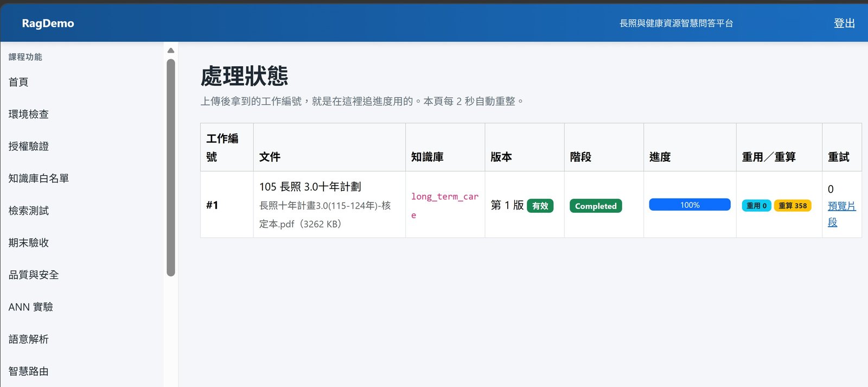868x387 pixels.
Task: Open the 預覽片段 link for job #1
Action: (x=841, y=214)
